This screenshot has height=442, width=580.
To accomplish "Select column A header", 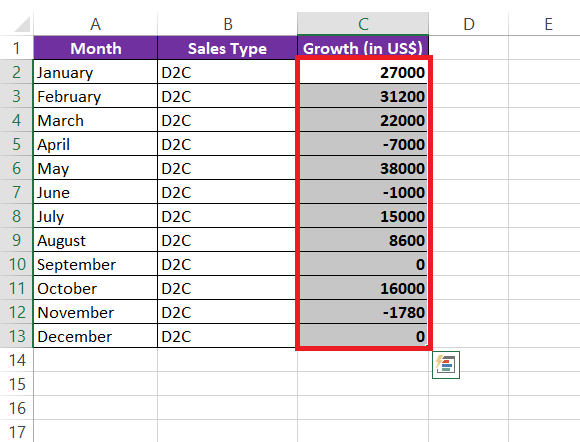I will pos(95,24).
